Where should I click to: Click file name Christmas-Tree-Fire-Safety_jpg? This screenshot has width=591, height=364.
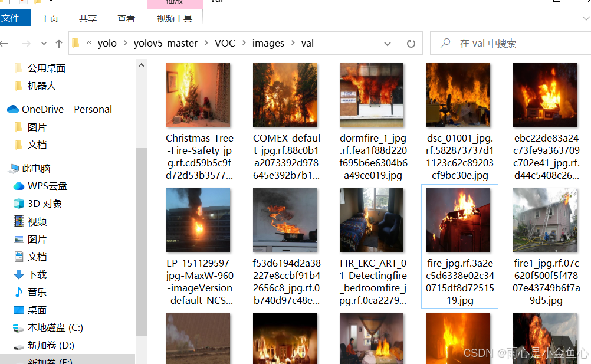[200, 157]
